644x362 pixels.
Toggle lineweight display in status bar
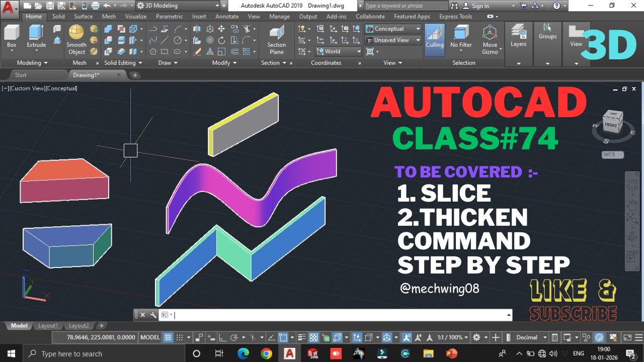[301, 337]
